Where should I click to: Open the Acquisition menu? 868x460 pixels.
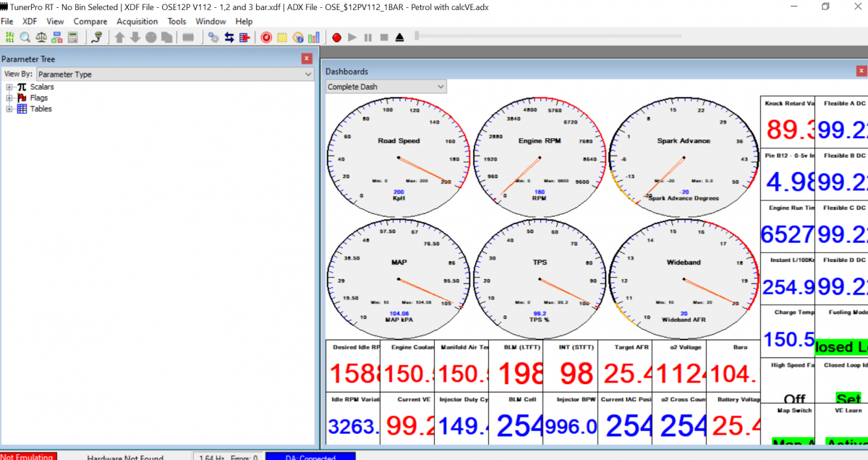coord(137,22)
